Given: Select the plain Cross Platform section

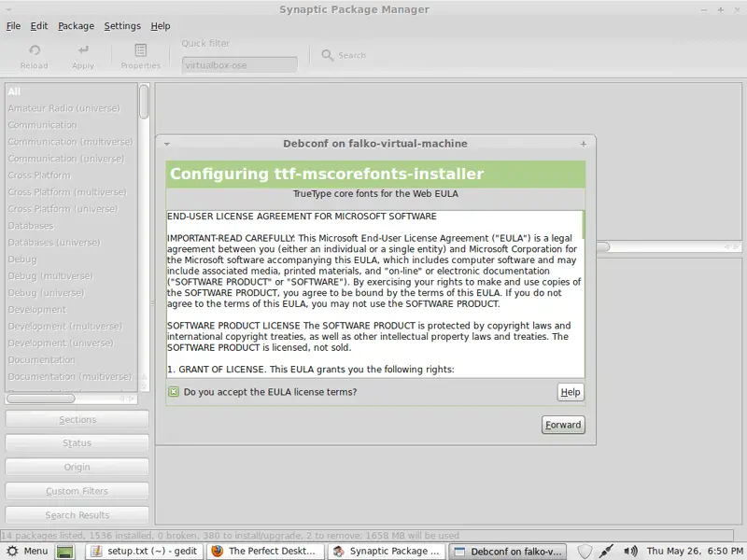Looking at the screenshot, I should point(72,175).
